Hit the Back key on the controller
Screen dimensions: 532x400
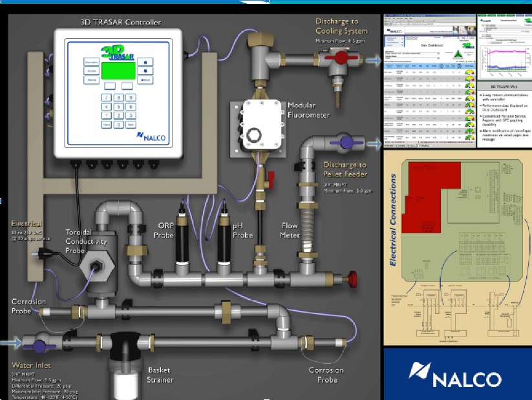coord(145,80)
